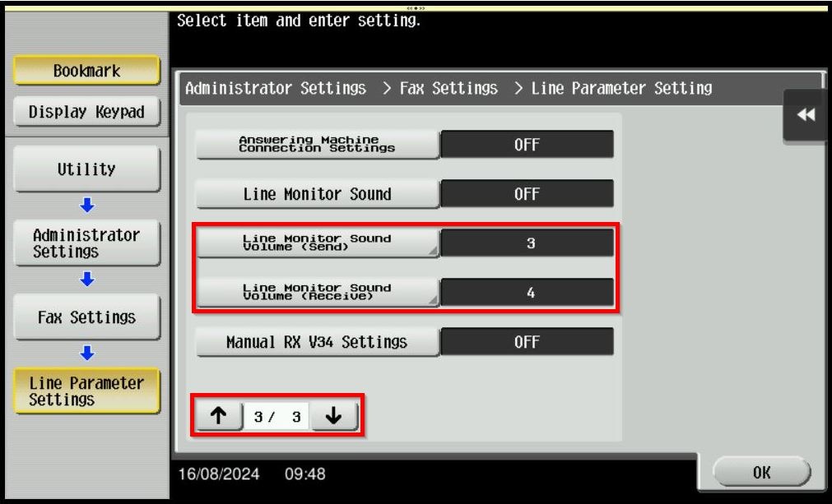Click the drag handle at top edge
The height and width of the screenshot is (504, 832).
point(416,8)
